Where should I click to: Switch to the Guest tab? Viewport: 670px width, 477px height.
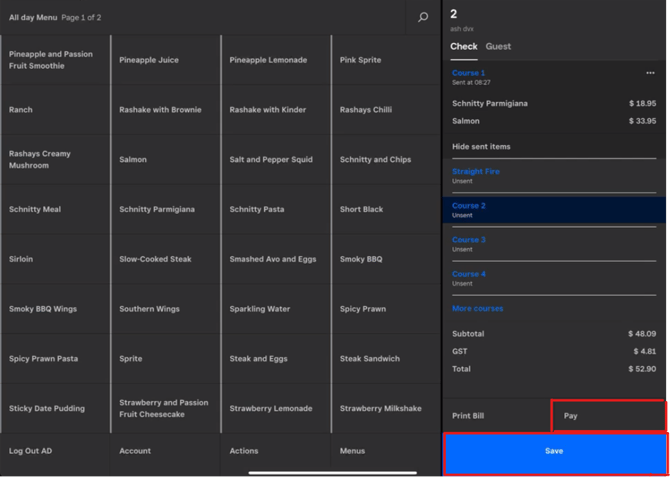tap(498, 46)
